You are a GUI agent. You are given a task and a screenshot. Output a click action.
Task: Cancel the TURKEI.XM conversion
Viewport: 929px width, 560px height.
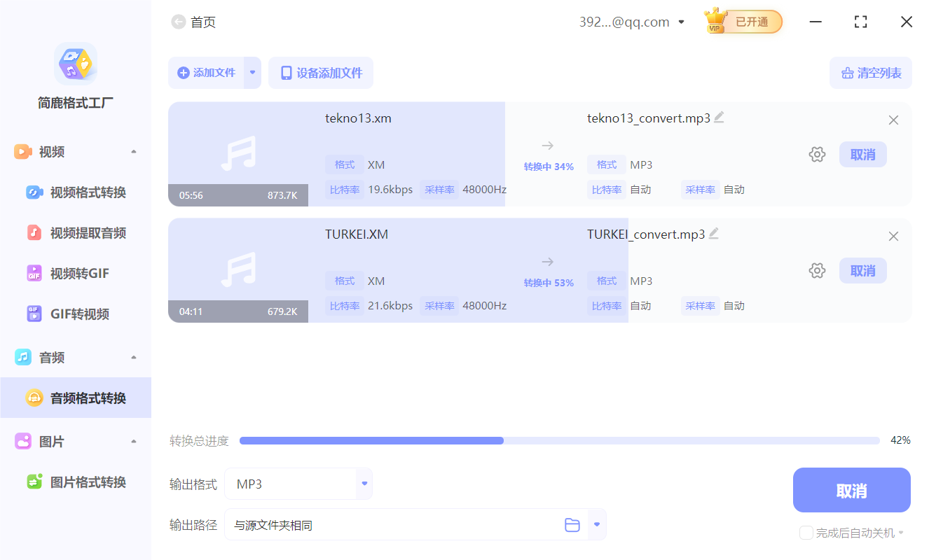pyautogui.click(x=862, y=270)
